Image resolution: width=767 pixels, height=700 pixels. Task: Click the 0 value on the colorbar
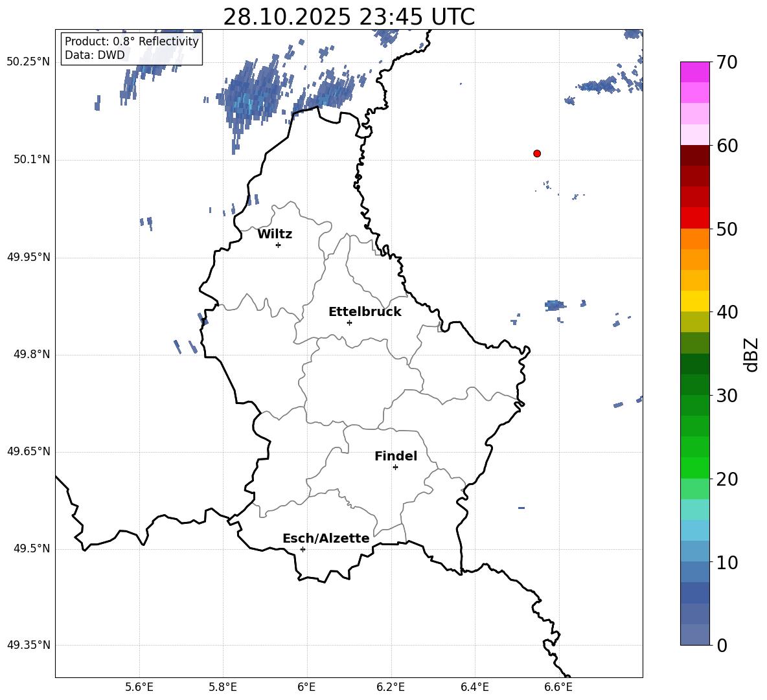(x=722, y=645)
